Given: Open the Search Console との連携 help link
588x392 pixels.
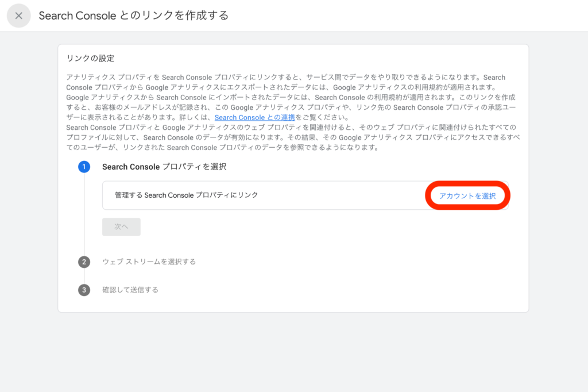Looking at the screenshot, I should [254, 117].
